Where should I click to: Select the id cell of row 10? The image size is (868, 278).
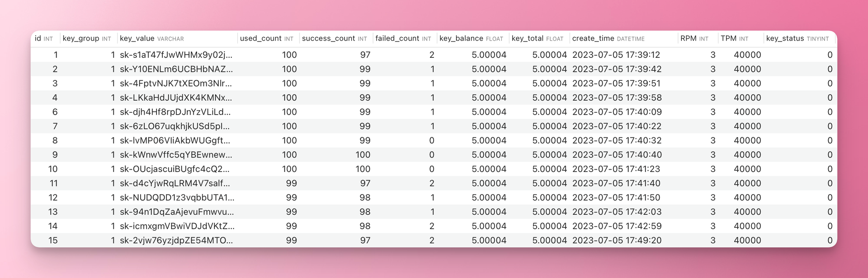[53, 169]
